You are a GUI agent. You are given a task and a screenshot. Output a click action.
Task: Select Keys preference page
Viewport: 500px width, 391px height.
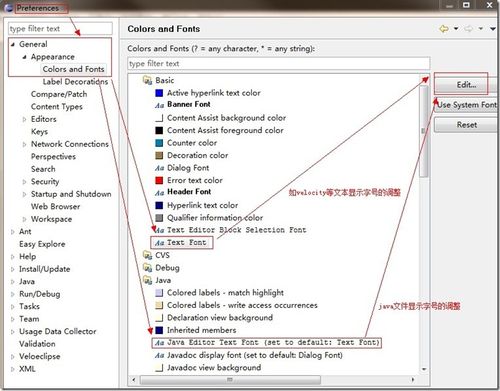click(x=39, y=132)
